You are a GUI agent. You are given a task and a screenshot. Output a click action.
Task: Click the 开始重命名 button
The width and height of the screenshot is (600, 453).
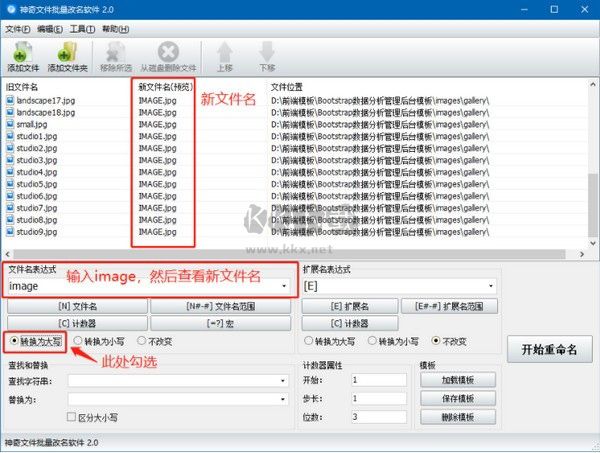(549, 349)
